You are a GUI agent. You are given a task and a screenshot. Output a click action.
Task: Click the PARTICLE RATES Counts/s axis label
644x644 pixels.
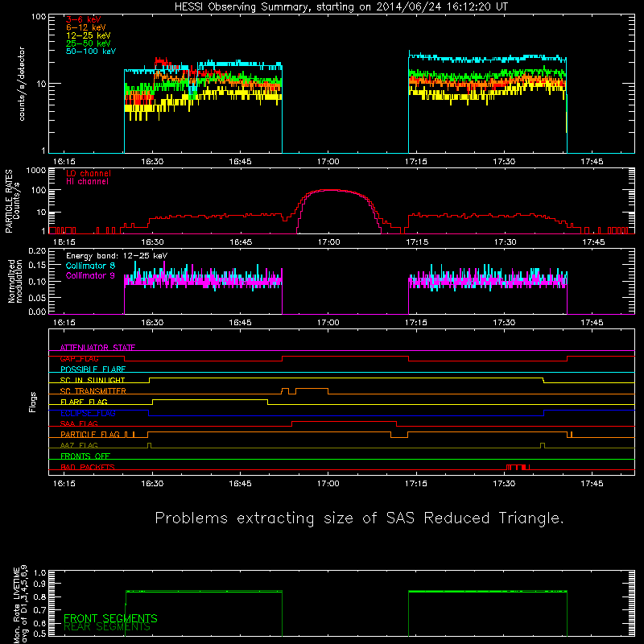click(12, 201)
